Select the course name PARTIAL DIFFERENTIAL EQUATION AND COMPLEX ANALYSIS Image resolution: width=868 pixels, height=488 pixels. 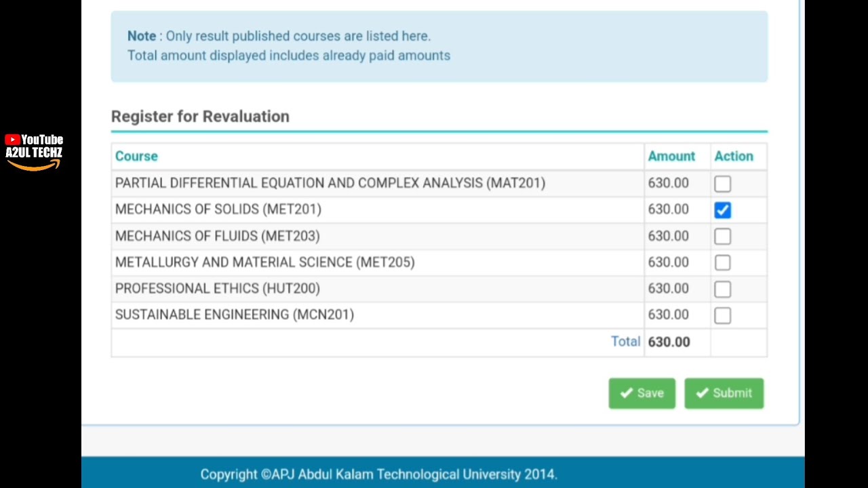pos(330,183)
